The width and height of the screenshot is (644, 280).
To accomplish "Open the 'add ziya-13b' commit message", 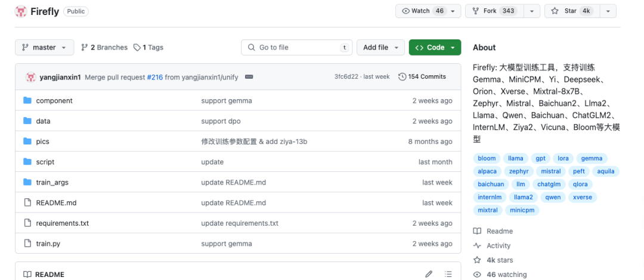I will (254, 141).
